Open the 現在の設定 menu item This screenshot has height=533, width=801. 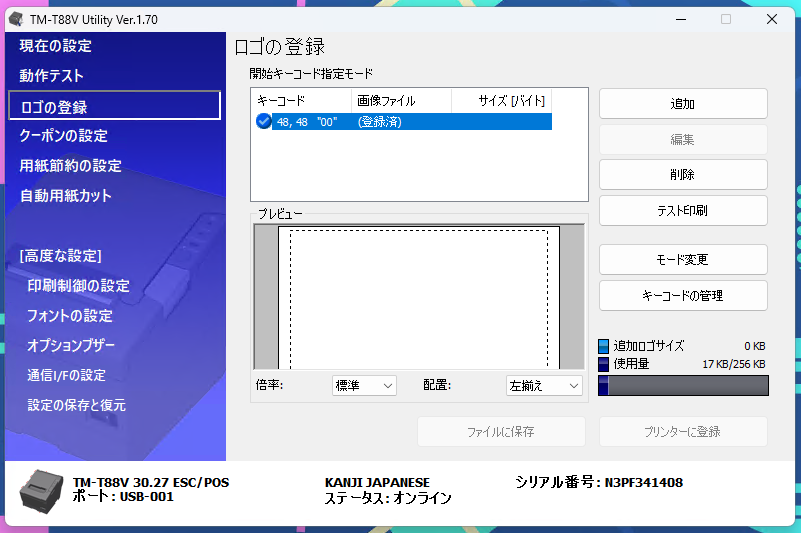[55, 46]
